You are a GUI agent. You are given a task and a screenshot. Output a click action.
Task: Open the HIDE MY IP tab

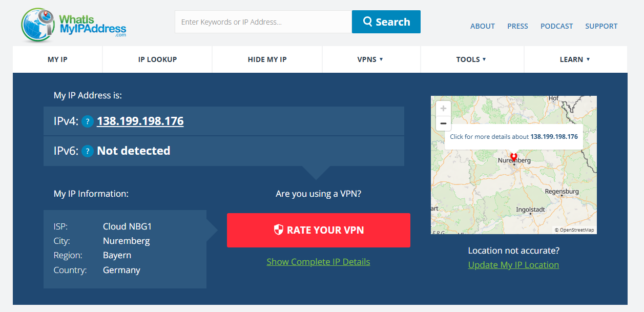pos(267,59)
